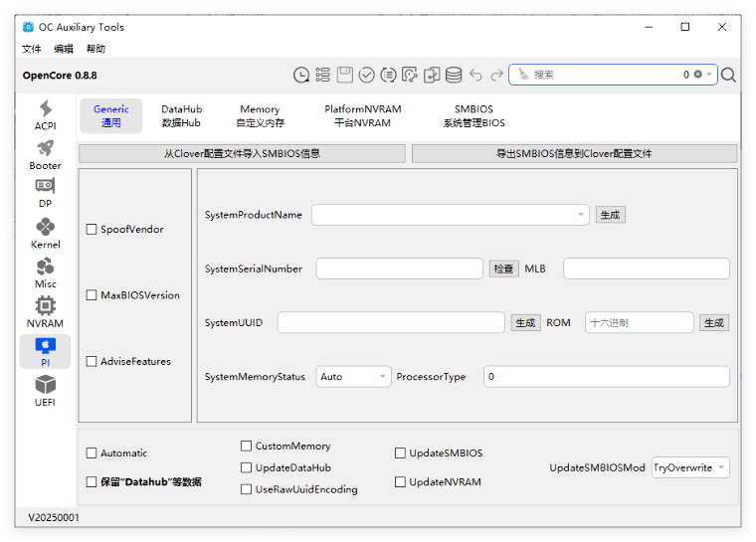The height and width of the screenshot is (542, 756).
Task: Select the PI section in the sidebar
Action: pyautogui.click(x=46, y=352)
